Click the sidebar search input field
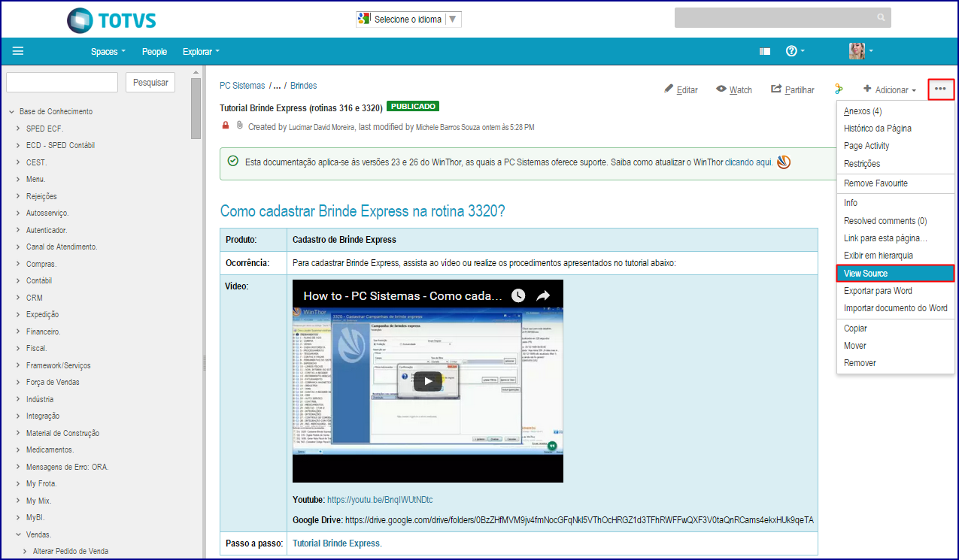This screenshot has height=560, width=959. click(62, 82)
